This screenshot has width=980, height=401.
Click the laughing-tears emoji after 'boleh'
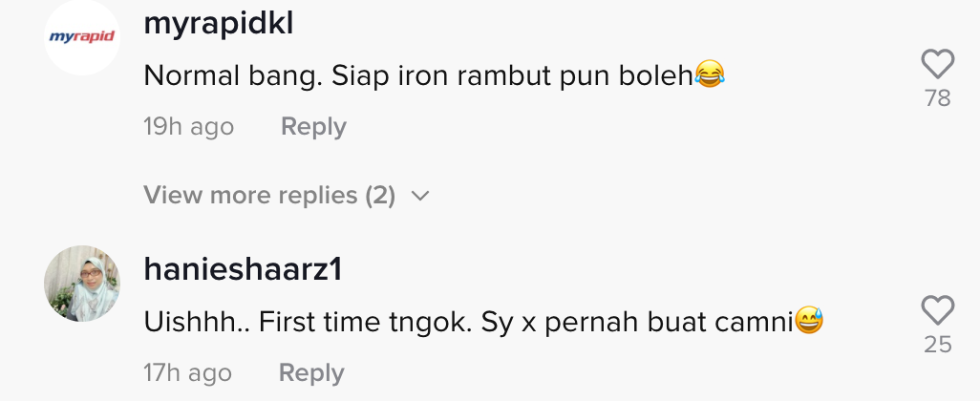710,74
